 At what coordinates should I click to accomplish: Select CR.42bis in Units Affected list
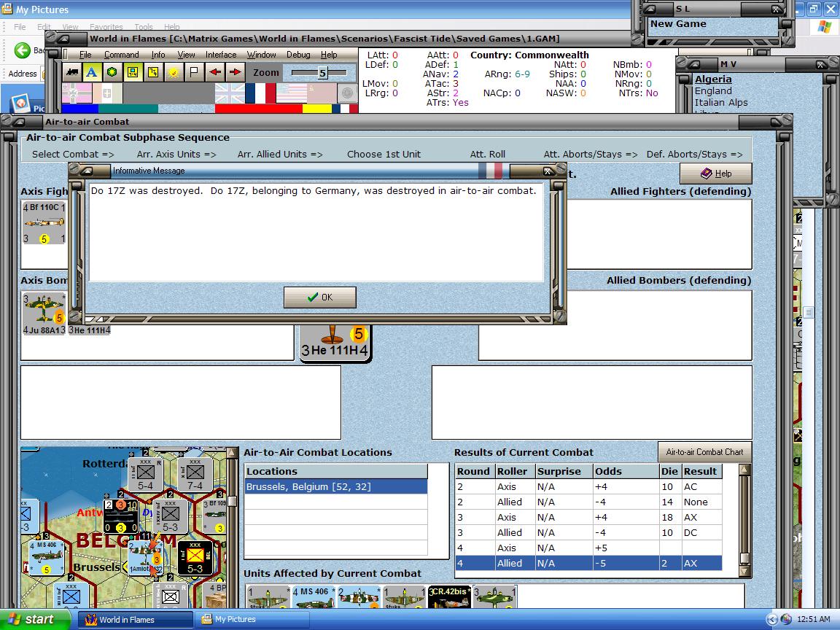[x=449, y=596]
